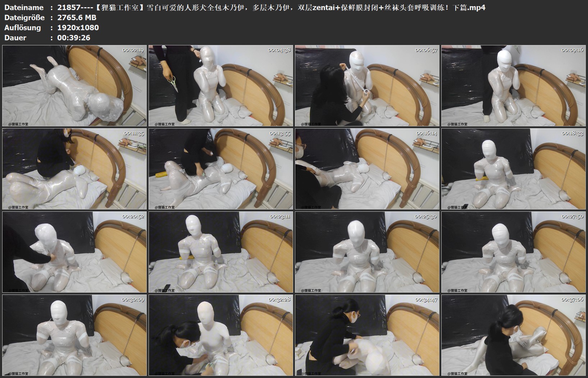Choose the frame timestamped 00:09:16
The width and height of the screenshot is (588, 378).
(x=514, y=86)
